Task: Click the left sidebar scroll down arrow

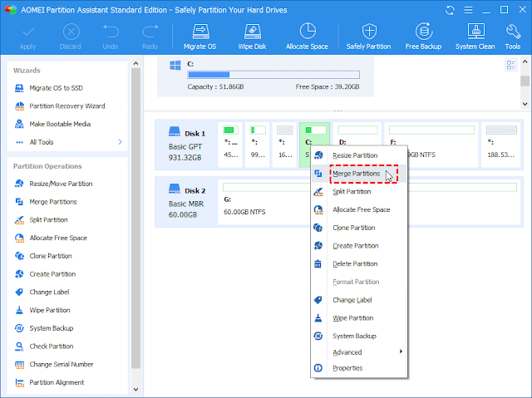Action: tap(136, 390)
